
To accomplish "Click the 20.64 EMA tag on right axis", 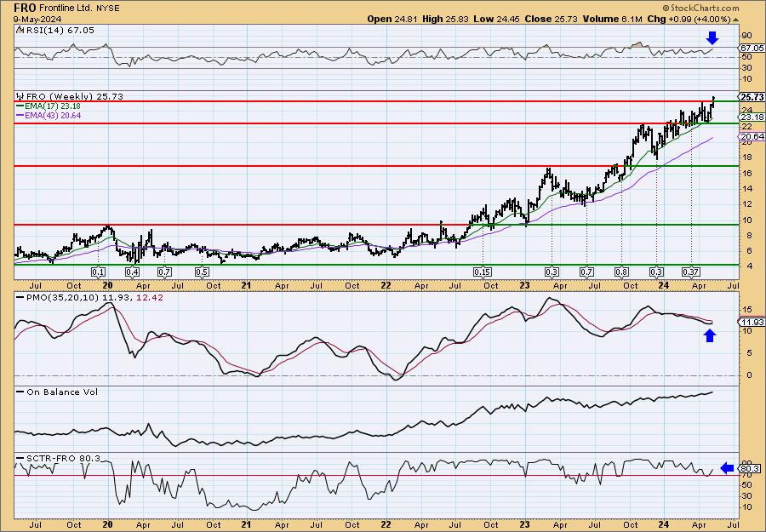I will tap(752, 137).
